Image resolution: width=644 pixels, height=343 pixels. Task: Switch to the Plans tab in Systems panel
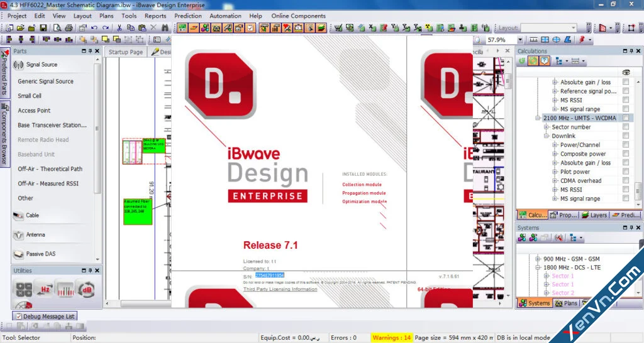click(x=566, y=303)
